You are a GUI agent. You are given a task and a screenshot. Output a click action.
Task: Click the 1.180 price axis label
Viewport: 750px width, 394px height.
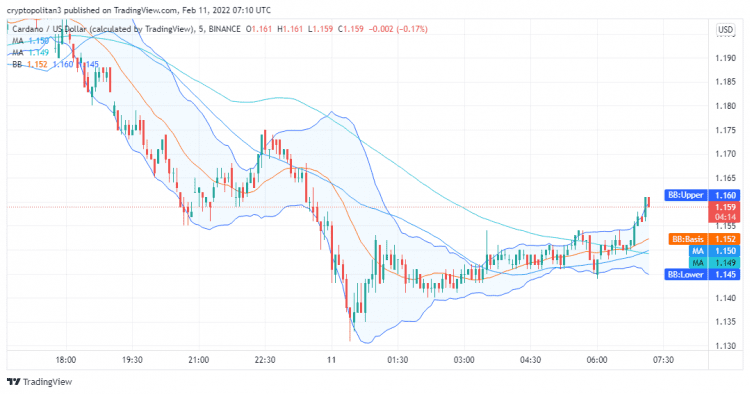(x=725, y=106)
